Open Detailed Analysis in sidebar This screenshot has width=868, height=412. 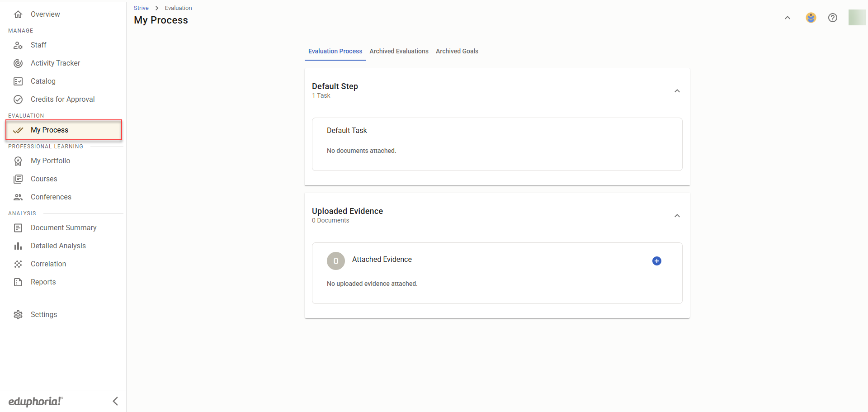(58, 246)
